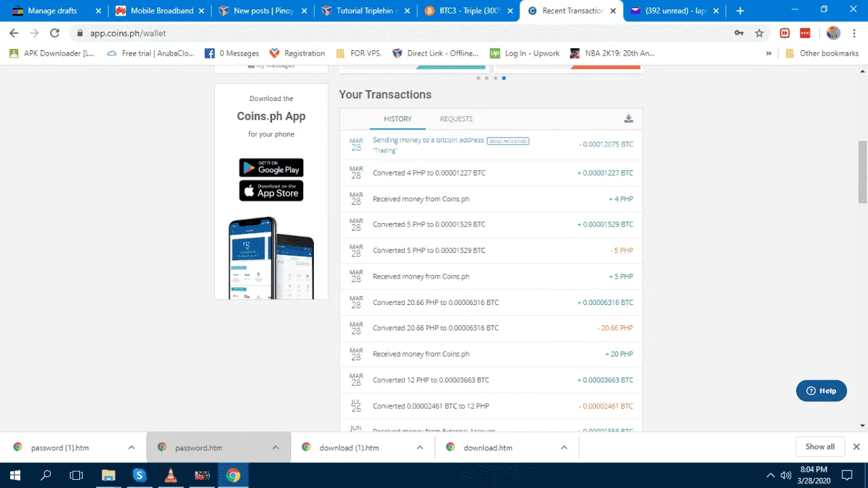Switch to the REQUESTS tab
Screen dimensions: 868x488
[x=456, y=119]
